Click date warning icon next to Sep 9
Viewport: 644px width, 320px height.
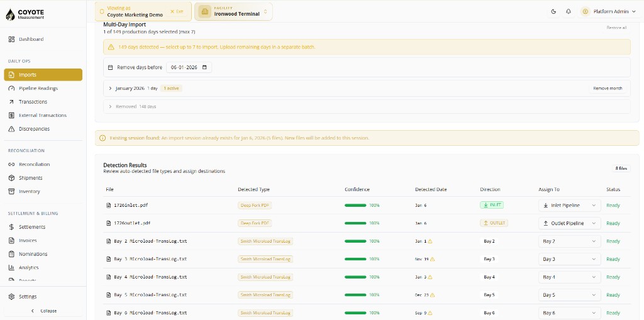coord(430,313)
